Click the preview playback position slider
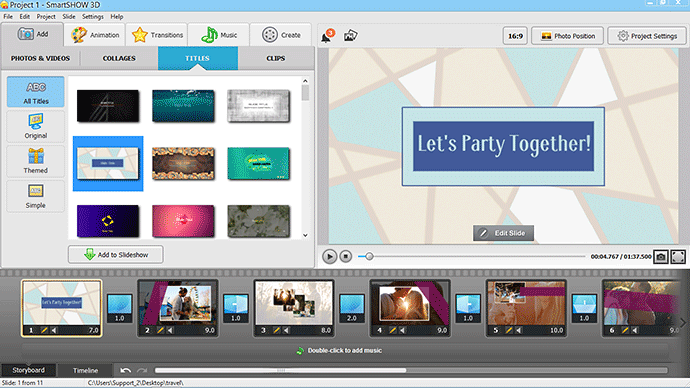This screenshot has height=388, width=690. coord(472,256)
